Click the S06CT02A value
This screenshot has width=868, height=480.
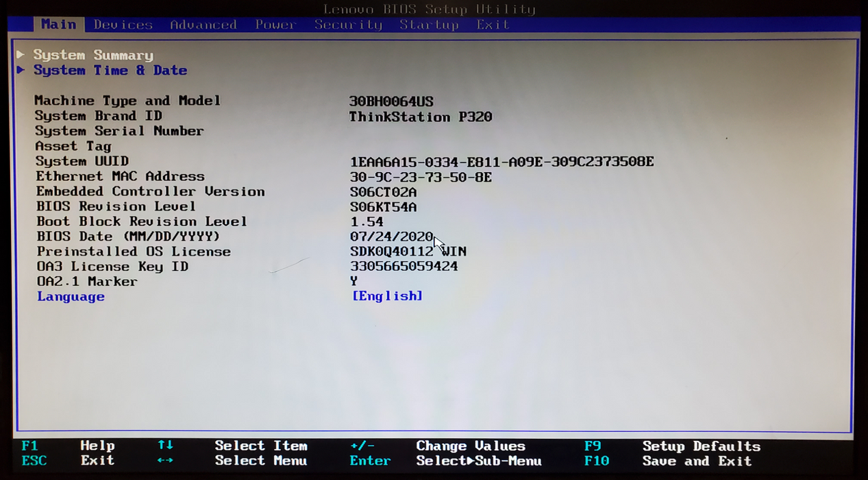383,192
